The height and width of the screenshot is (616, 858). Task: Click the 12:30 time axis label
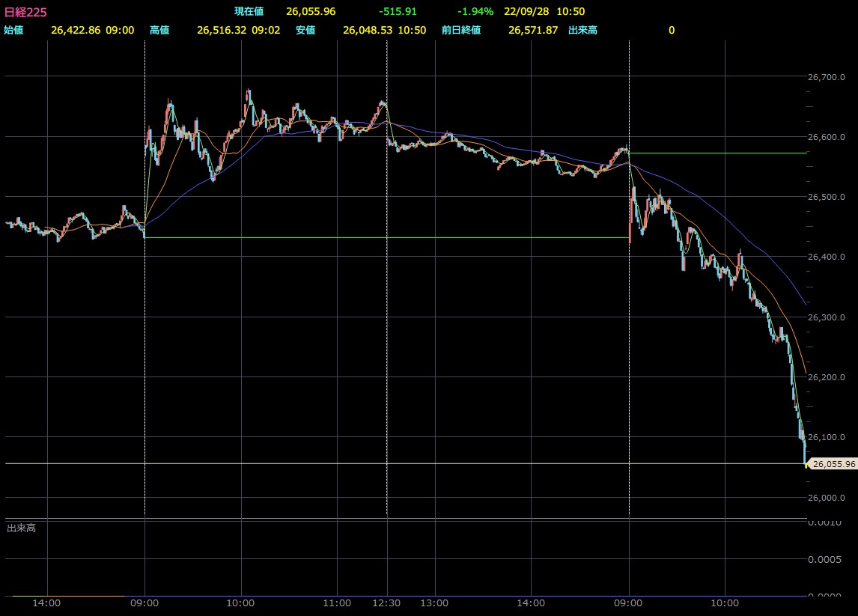tap(386, 603)
